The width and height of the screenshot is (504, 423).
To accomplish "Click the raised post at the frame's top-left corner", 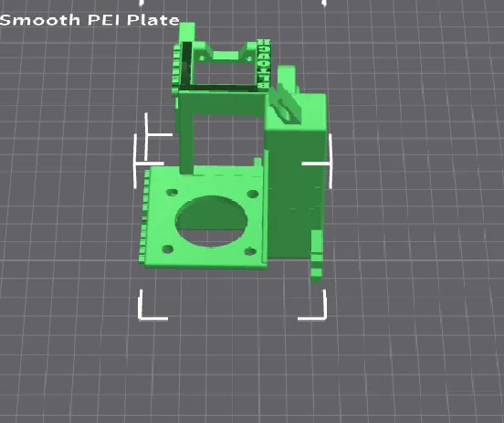I will point(187,32).
